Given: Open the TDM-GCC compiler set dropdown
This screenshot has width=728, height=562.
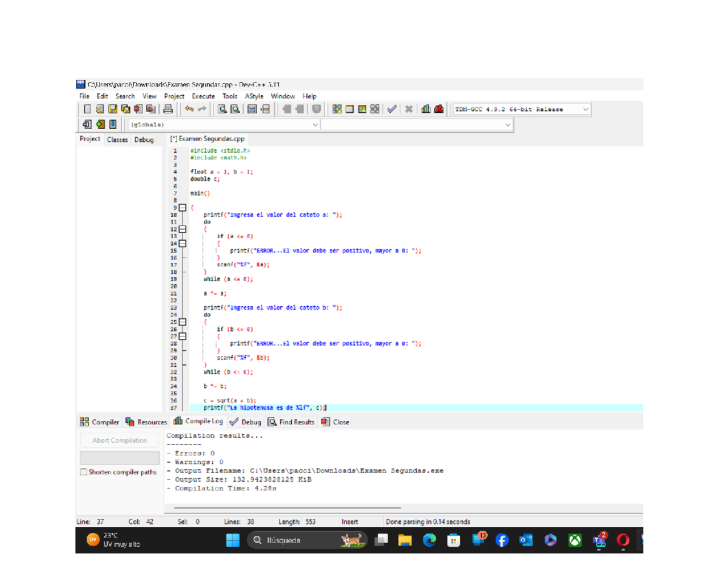Looking at the screenshot, I should [585, 109].
